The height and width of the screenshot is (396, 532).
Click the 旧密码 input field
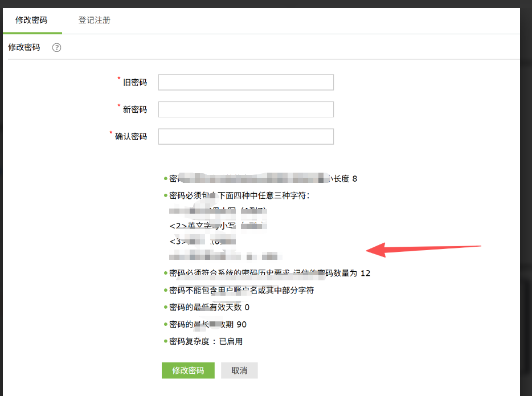[245, 83]
